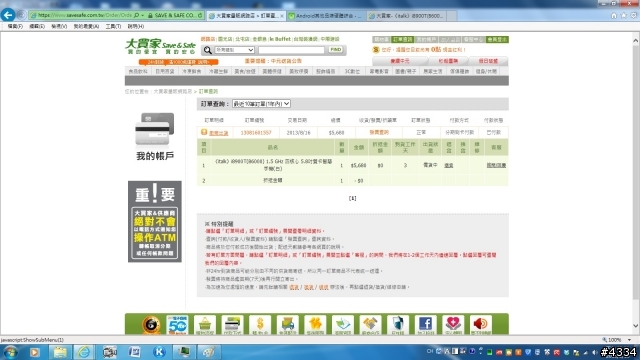Click the browser Favorites star icon
Screen dimensions: 640x360
(x=623, y=16)
